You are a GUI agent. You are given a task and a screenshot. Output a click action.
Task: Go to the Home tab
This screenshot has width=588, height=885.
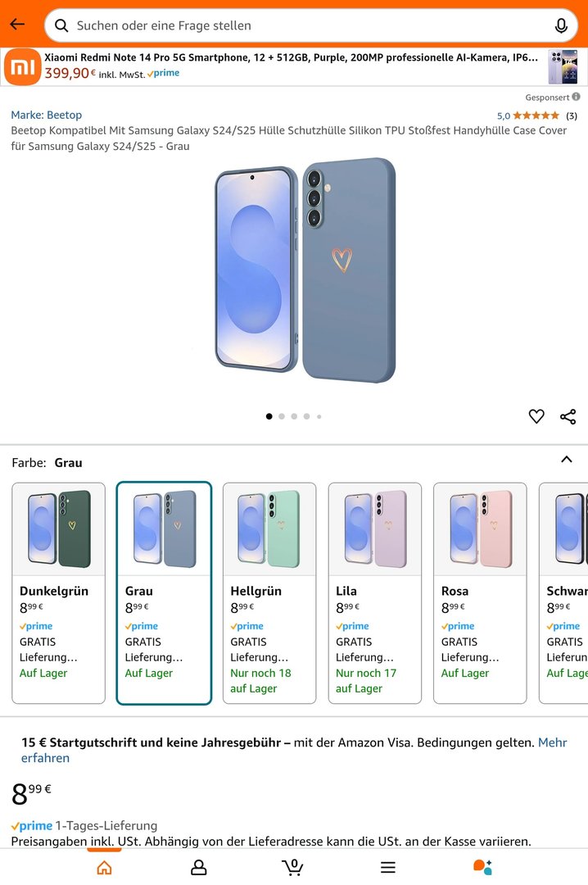click(104, 867)
